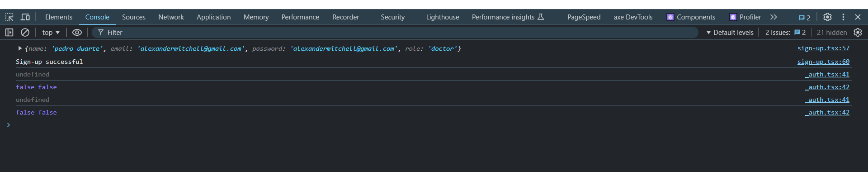Click the first 'undefined' log entry
This screenshot has height=172, width=868.
point(33,74)
